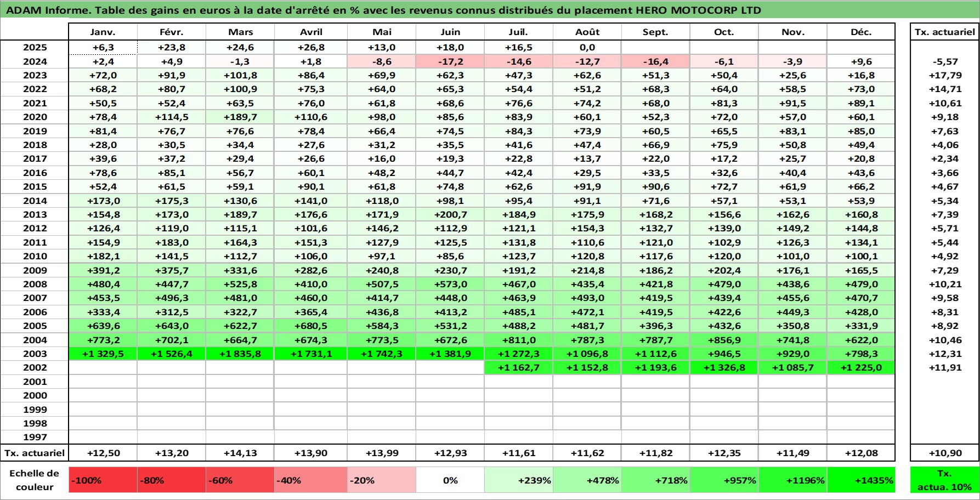The image size is (980, 500).
Task: Select the Août column header
Action: point(587,32)
